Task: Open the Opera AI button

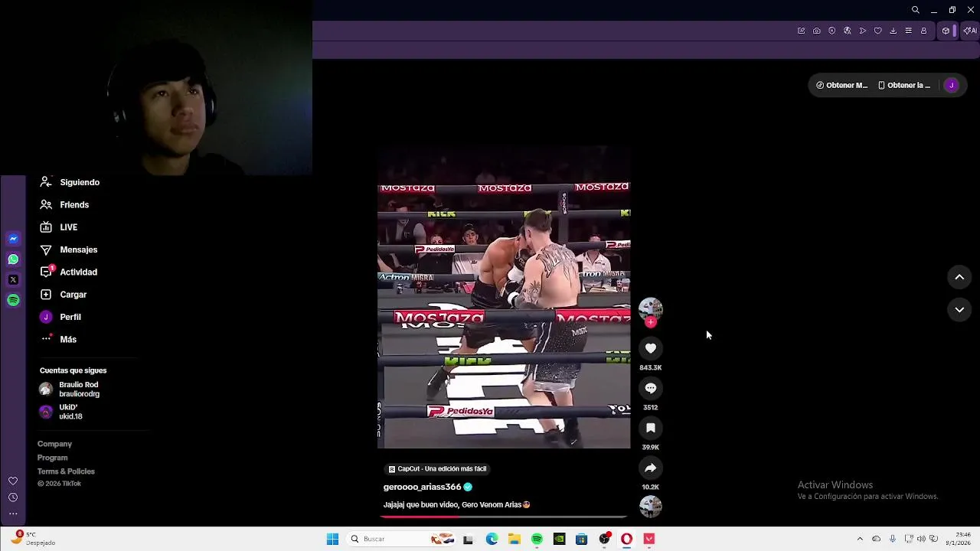Action: point(970,31)
